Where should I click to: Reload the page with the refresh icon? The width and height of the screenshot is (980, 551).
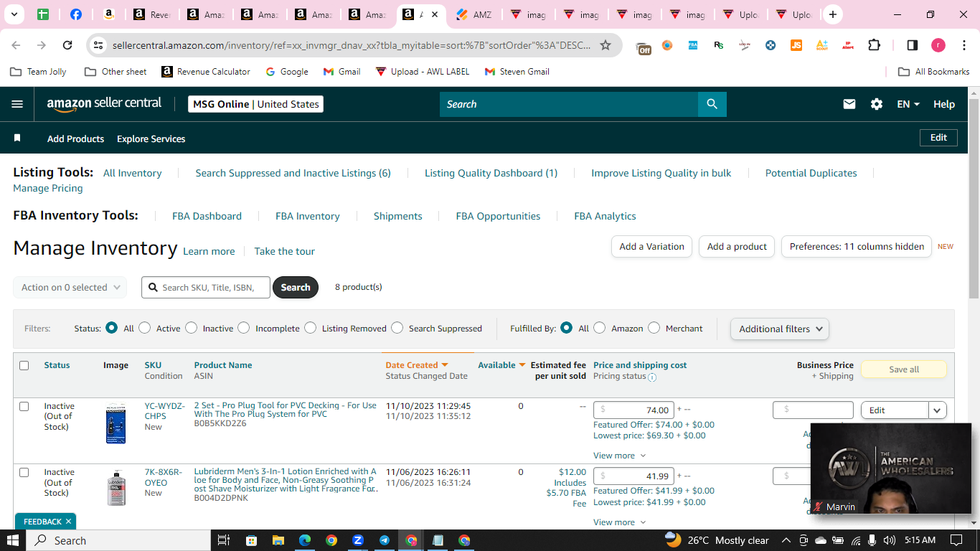pos(67,45)
